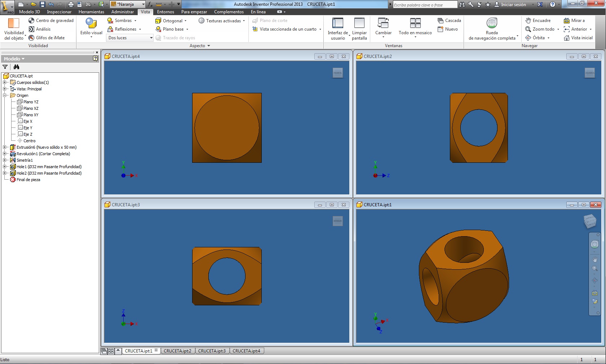Click the Zoom todo magnifier icon
Image resolution: width=606 pixels, height=364 pixels.
click(x=528, y=29)
